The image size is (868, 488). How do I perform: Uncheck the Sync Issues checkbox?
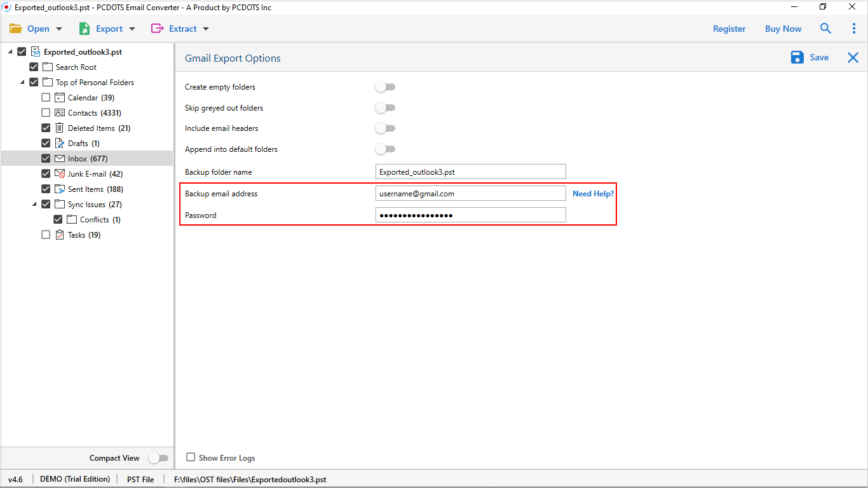coord(46,205)
